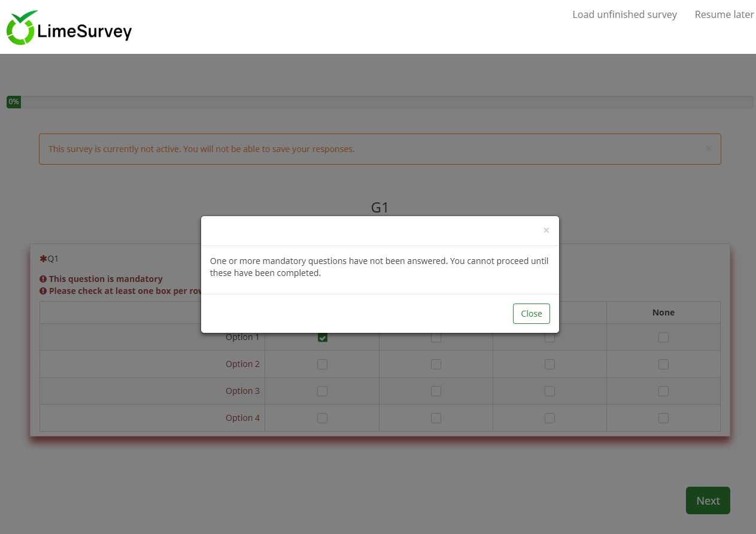
Task: Tick the None checkbox for Option 3
Action: (663, 391)
